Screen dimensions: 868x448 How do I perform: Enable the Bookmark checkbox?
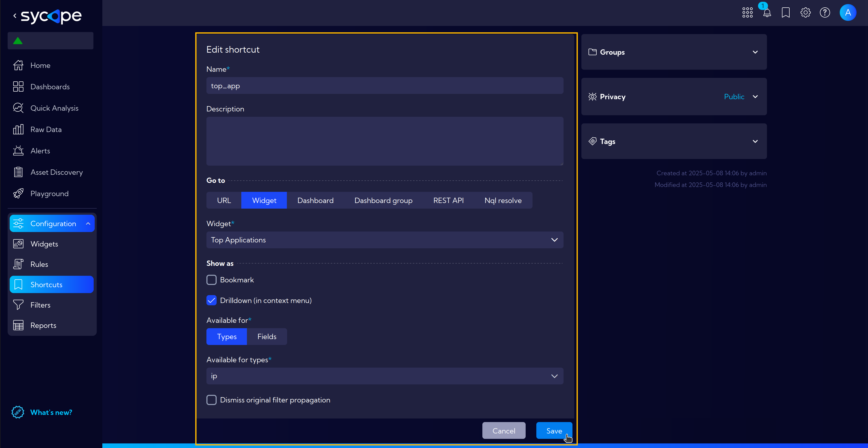(x=211, y=280)
